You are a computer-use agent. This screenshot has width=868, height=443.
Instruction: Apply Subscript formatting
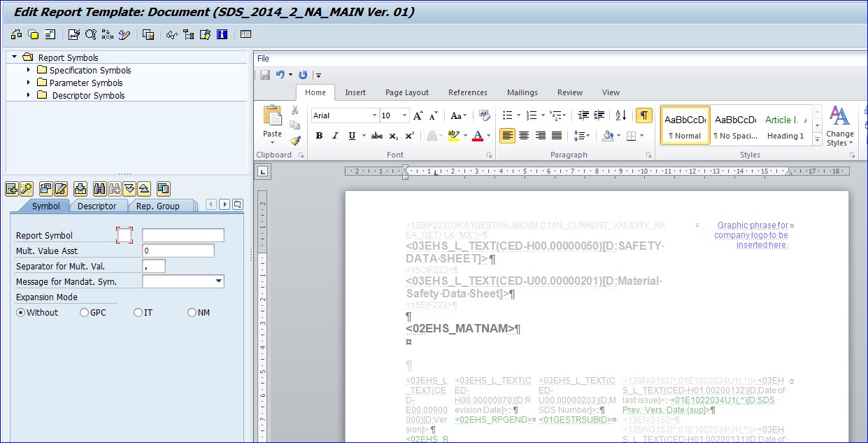pyautogui.click(x=394, y=136)
